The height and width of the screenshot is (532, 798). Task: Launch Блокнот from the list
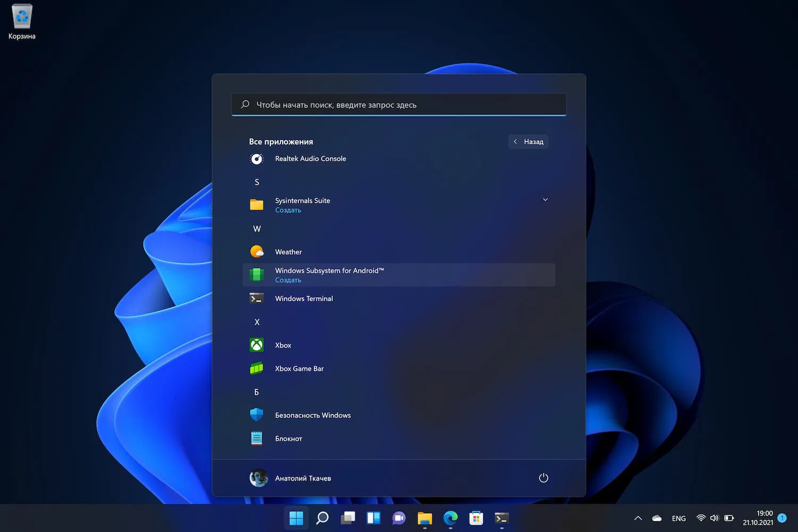click(x=288, y=439)
